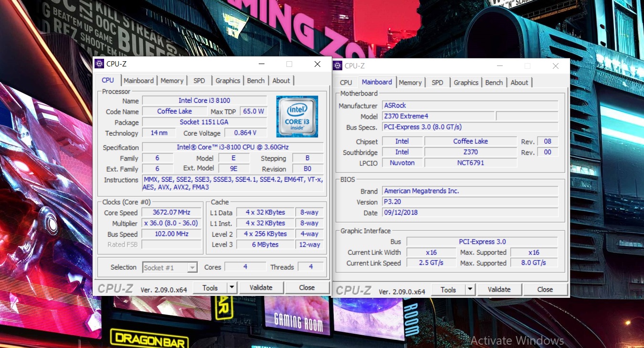Close the CPU-Z window showing processor details via title bar X

(x=317, y=64)
